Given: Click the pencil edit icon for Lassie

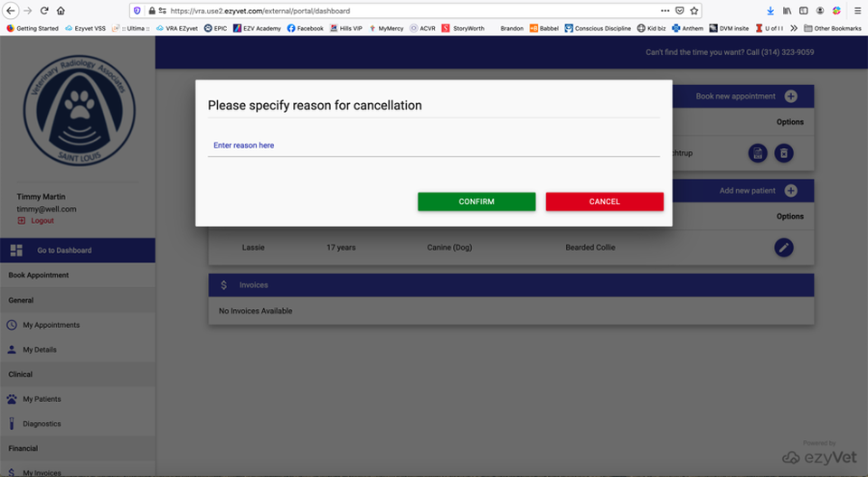Looking at the screenshot, I should [x=784, y=248].
